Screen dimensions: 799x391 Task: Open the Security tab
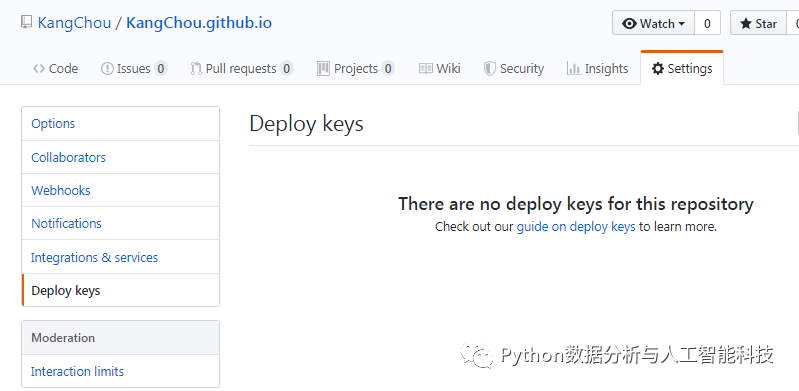514,69
